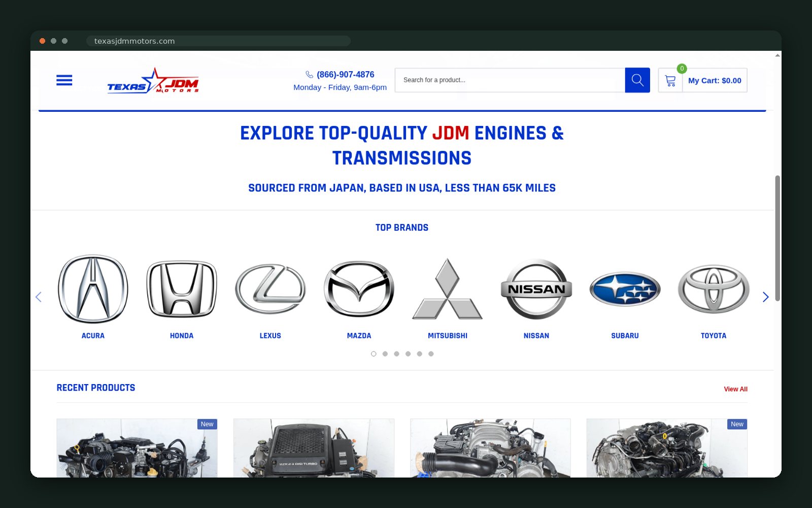812x508 pixels.
Task: Select the Subaru brand logo
Action: coord(625,289)
